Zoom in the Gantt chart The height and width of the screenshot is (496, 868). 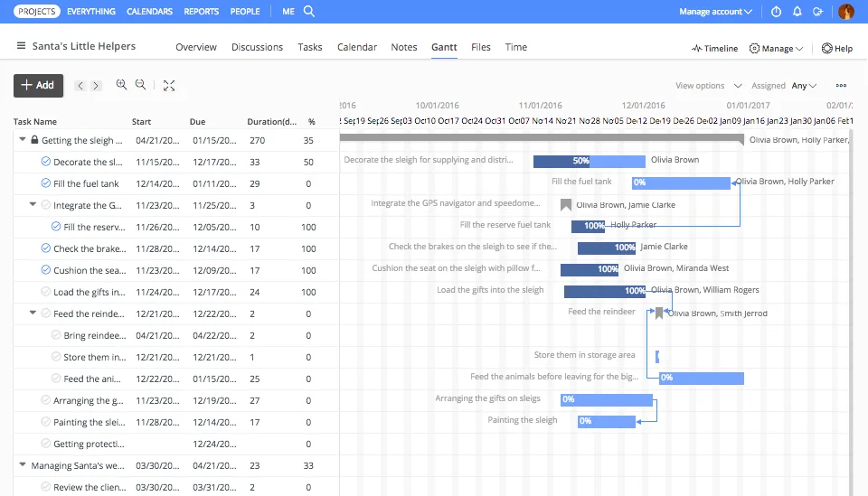click(x=121, y=85)
